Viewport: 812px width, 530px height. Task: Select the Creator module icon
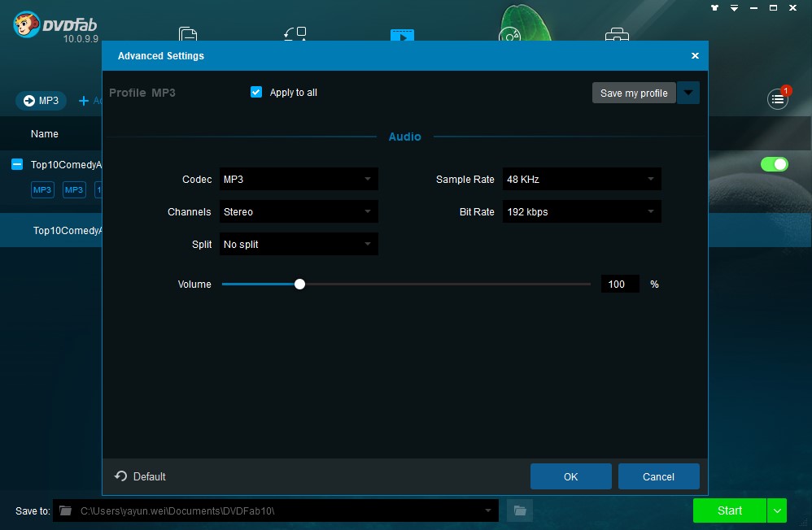coord(510,33)
